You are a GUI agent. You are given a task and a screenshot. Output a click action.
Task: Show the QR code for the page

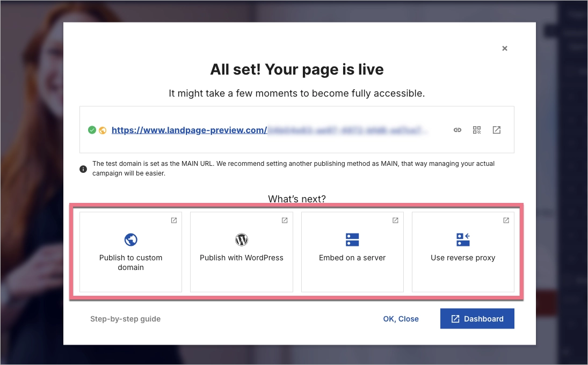(x=477, y=129)
